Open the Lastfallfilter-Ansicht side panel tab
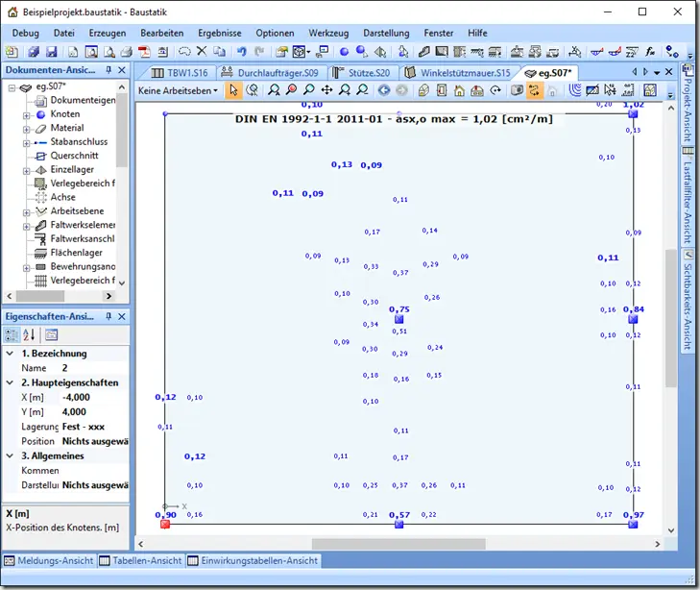Viewport: 700px width, 590px height. (x=688, y=195)
